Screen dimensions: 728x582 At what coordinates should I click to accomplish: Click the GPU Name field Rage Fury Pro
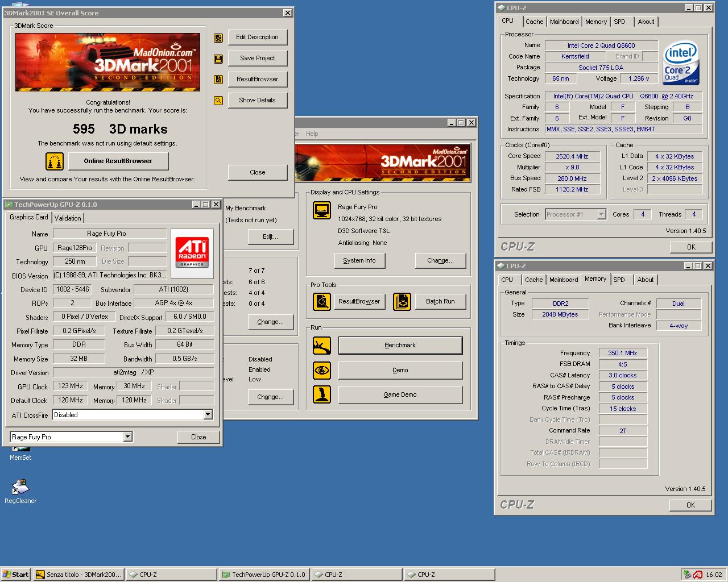coord(110,234)
